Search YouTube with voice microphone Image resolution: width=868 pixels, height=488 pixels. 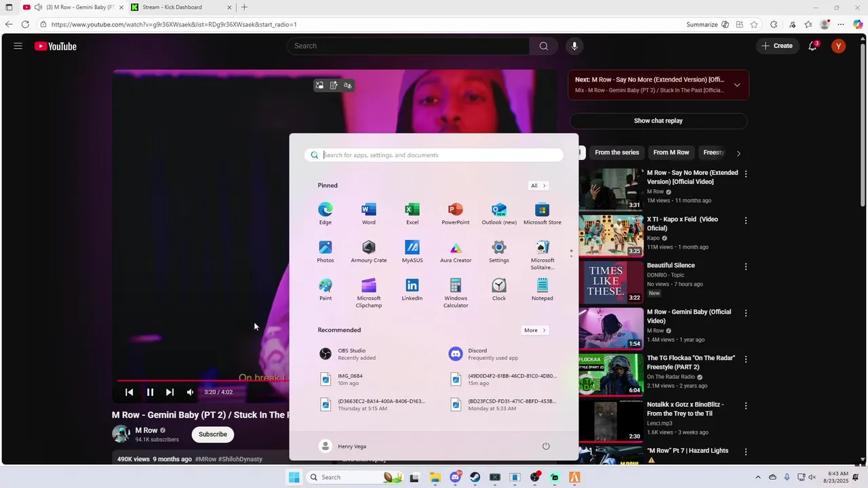574,46
